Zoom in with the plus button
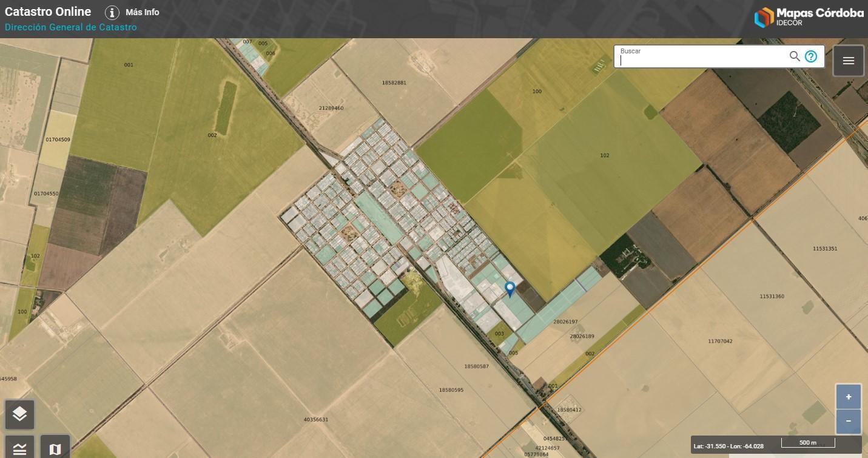The height and width of the screenshot is (458, 868). point(849,397)
